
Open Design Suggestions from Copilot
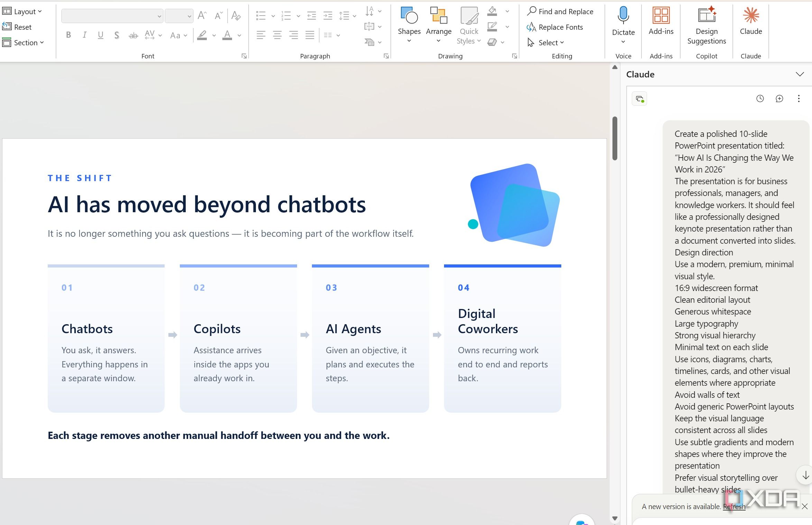707,26
